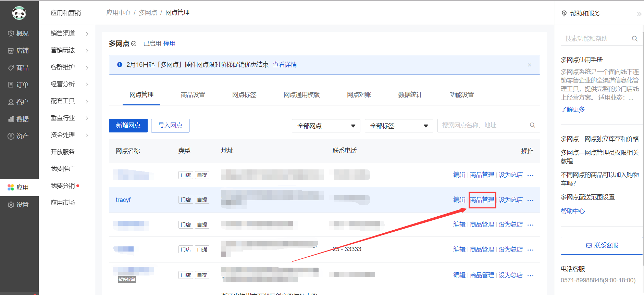Click the 暂停接单 status badge
This screenshot has width=644, height=295.
point(127,280)
